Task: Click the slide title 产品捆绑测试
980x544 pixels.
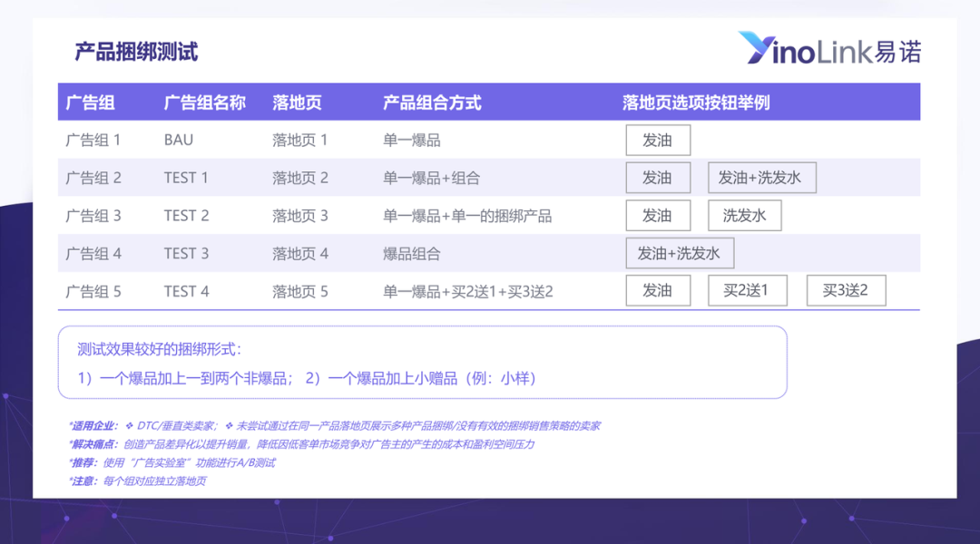Action: coord(136,52)
